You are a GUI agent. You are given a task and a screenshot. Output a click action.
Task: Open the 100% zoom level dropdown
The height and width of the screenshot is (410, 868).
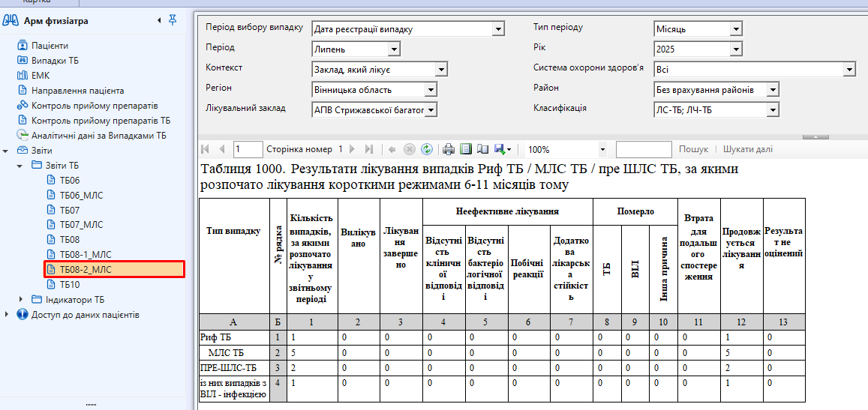(x=602, y=149)
